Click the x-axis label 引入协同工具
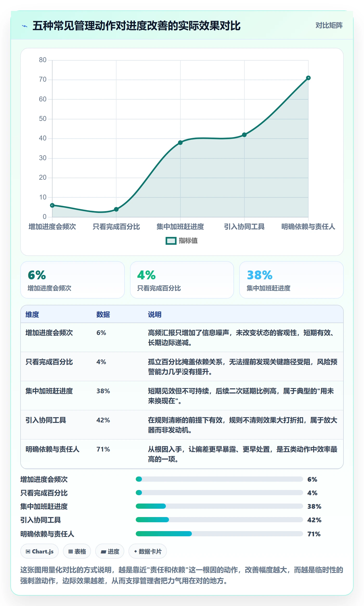This screenshot has width=364, height=606. (x=244, y=227)
